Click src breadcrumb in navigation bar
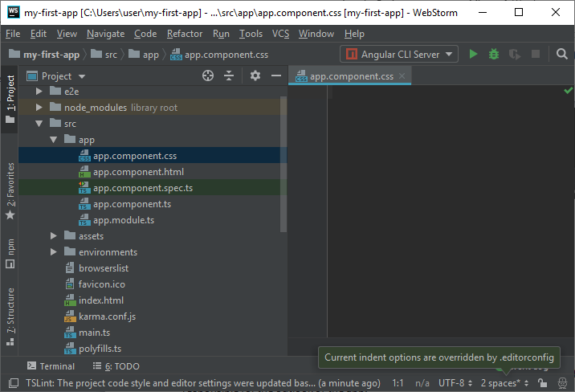 point(104,55)
